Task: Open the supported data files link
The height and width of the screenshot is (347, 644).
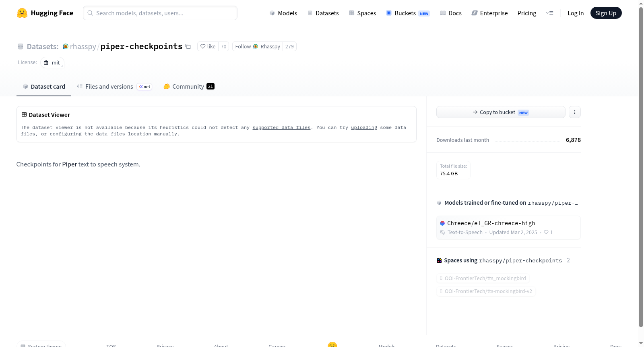Action: point(282,127)
